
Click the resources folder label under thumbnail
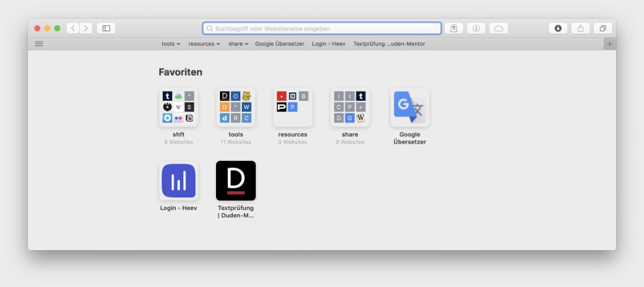[293, 135]
